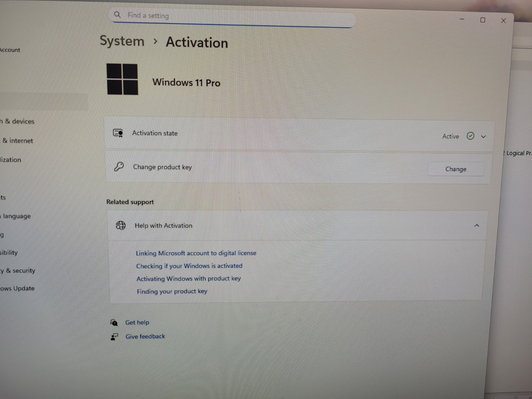Image resolution: width=532 pixels, height=399 pixels.
Task: Click the Get help headset icon
Action: (114, 322)
